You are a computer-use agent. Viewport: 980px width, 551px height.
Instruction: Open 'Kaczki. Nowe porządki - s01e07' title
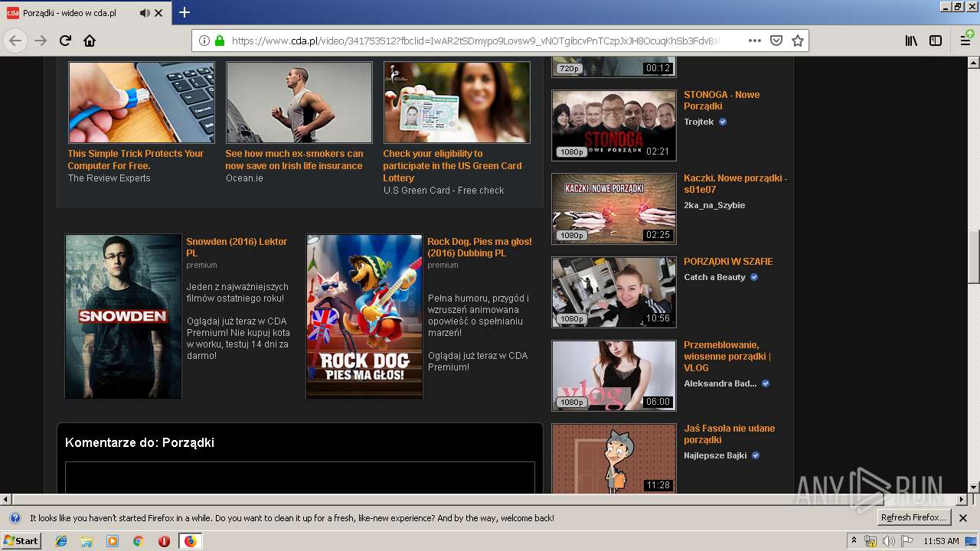[735, 184]
